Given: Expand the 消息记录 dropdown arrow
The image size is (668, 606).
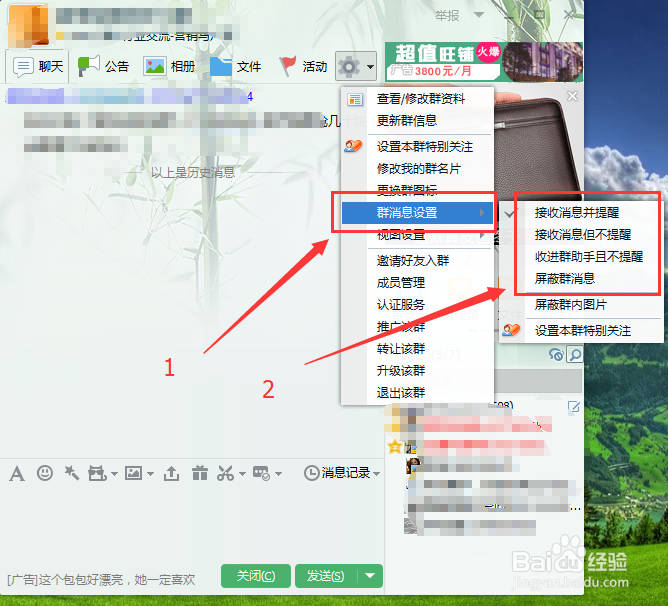Looking at the screenshot, I should 377,474.
